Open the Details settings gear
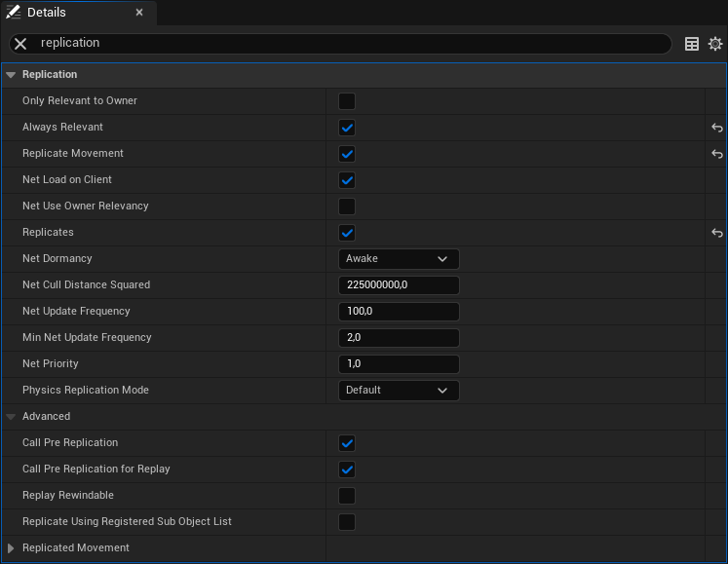The height and width of the screenshot is (564, 728). (715, 44)
